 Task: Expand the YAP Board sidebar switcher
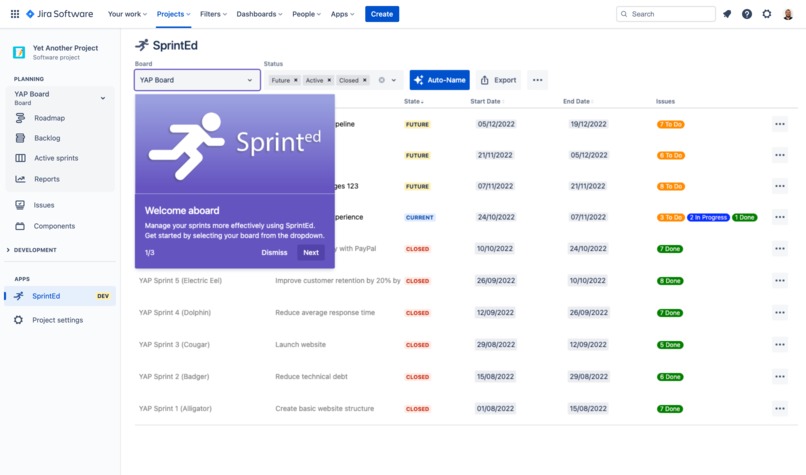click(x=103, y=98)
